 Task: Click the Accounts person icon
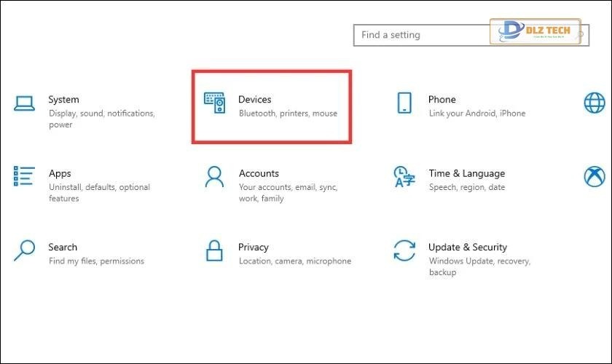215,177
